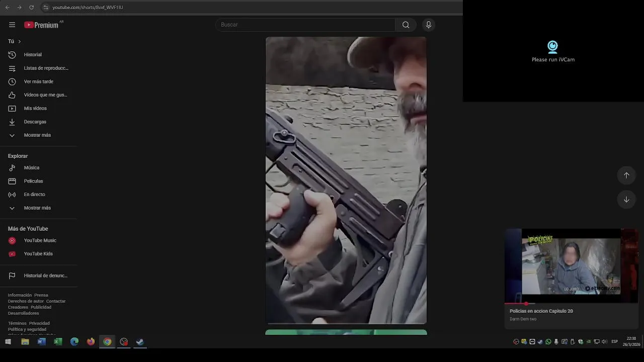This screenshot has width=644, height=362.
Task: Click the address bar URL youtube.com/shorts
Action: [x=88, y=8]
